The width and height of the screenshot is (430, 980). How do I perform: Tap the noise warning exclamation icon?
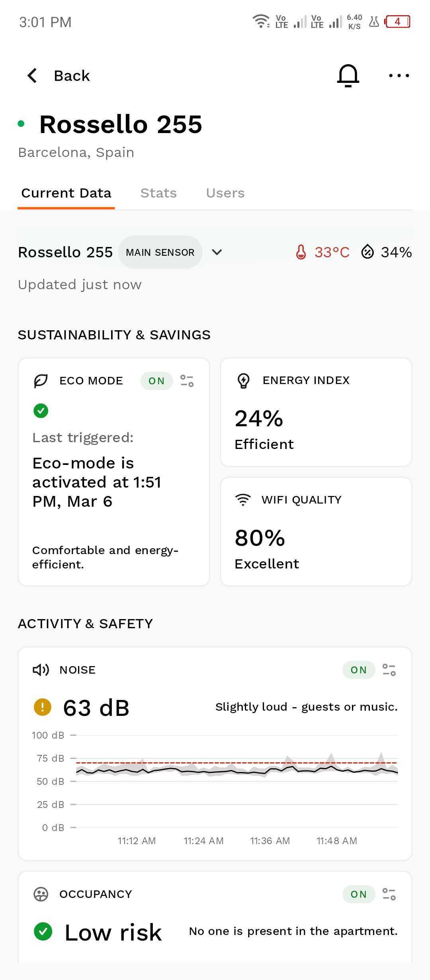tap(43, 708)
